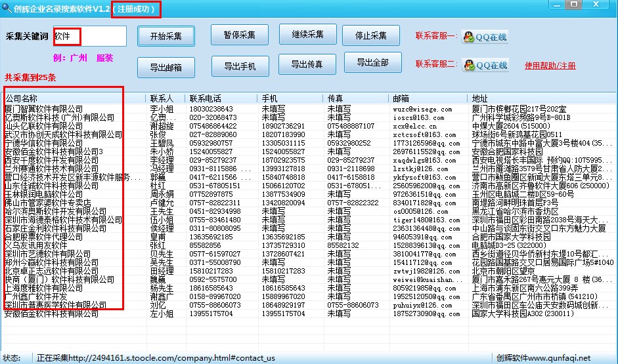Image resolution: width=618 pixels, height=364 pixels.
Task: Click contact 李小姐 cell
Action: pos(162,109)
